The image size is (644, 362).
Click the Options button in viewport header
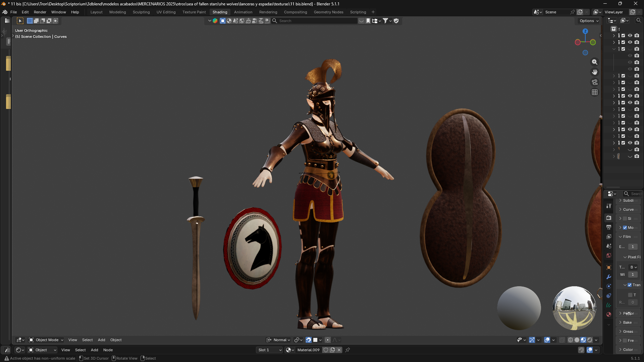pos(589,21)
